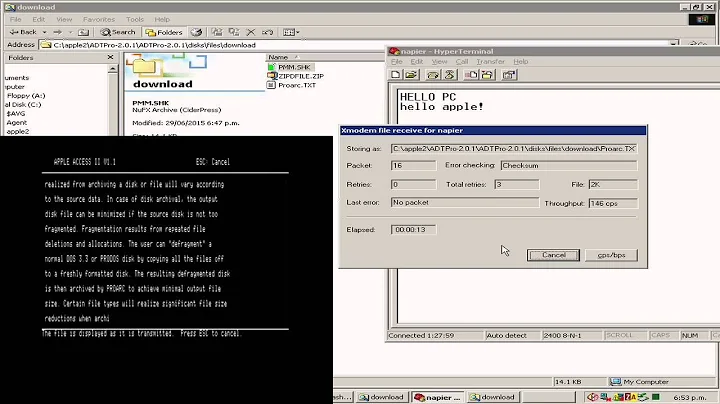Select Agent folder in tree
This screenshot has height=404, width=720.
(17, 123)
